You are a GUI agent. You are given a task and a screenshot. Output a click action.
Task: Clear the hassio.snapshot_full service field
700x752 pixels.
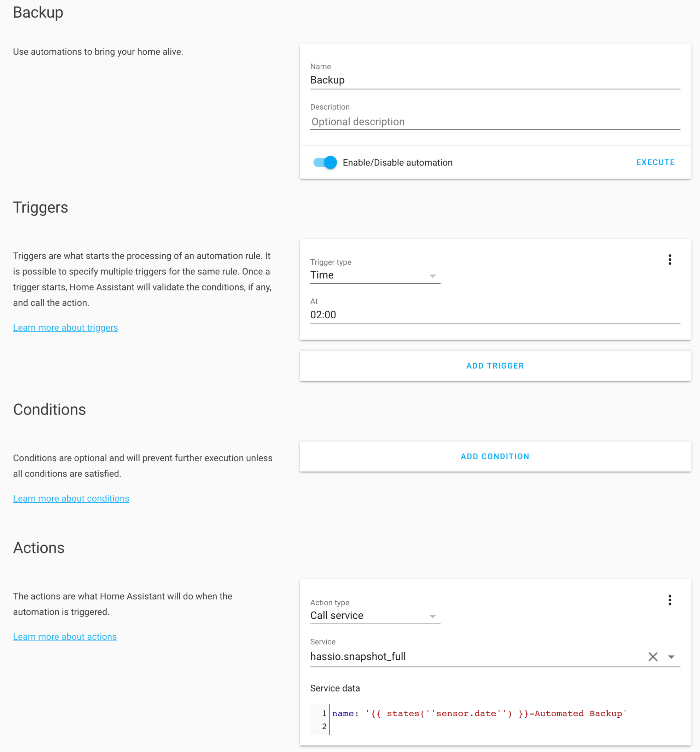(653, 657)
